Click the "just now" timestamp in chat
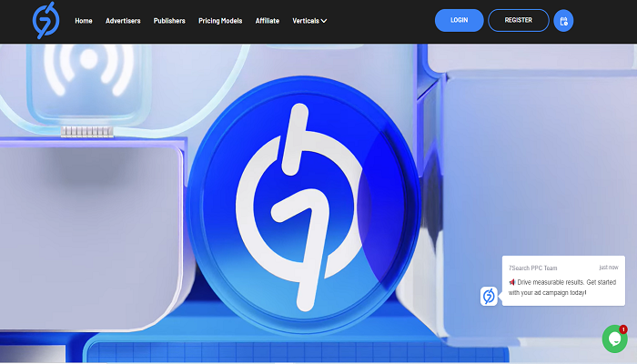 [x=609, y=268]
